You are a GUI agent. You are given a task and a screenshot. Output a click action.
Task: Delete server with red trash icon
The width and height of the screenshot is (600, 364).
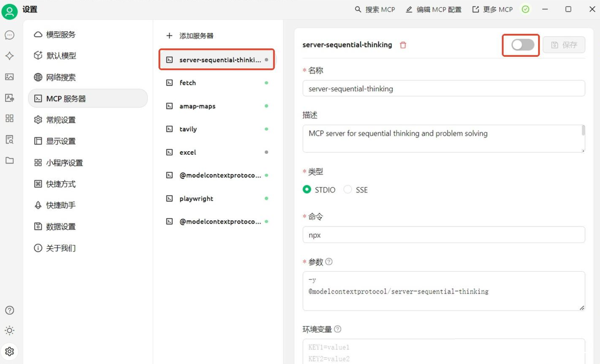(403, 45)
